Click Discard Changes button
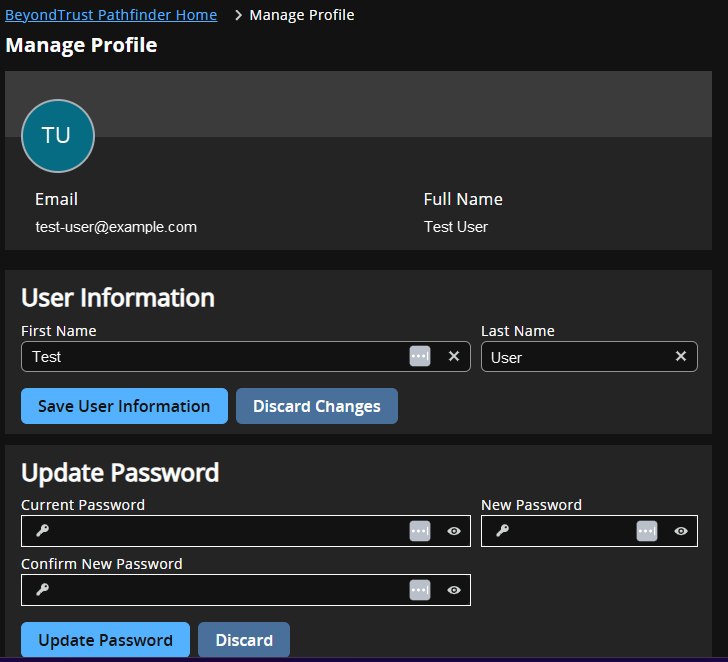Screen dimensions: 728x662 click(x=317, y=406)
